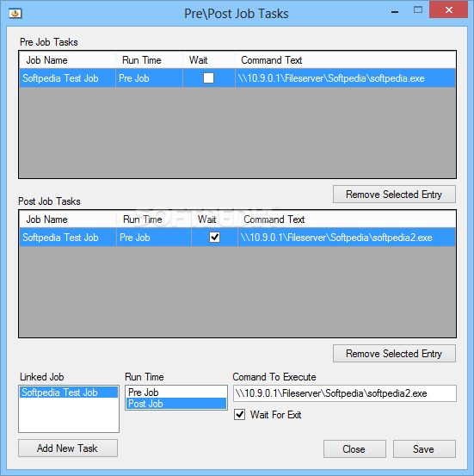Click Wait column header in Post Job Tasks
Screen dimensions: 474x476
(214, 219)
